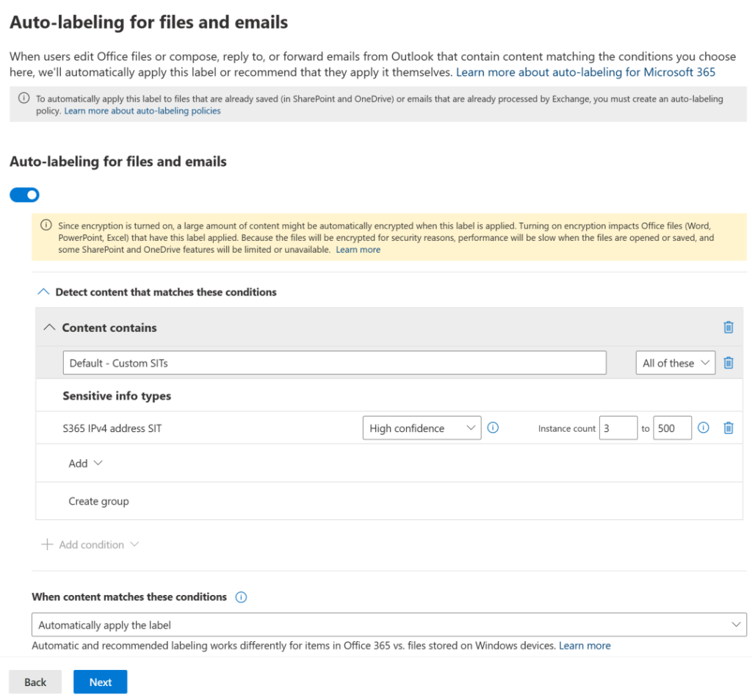The width and height of the screenshot is (752, 700).
Task: Collapse the Detect content that matches section
Action: point(42,292)
